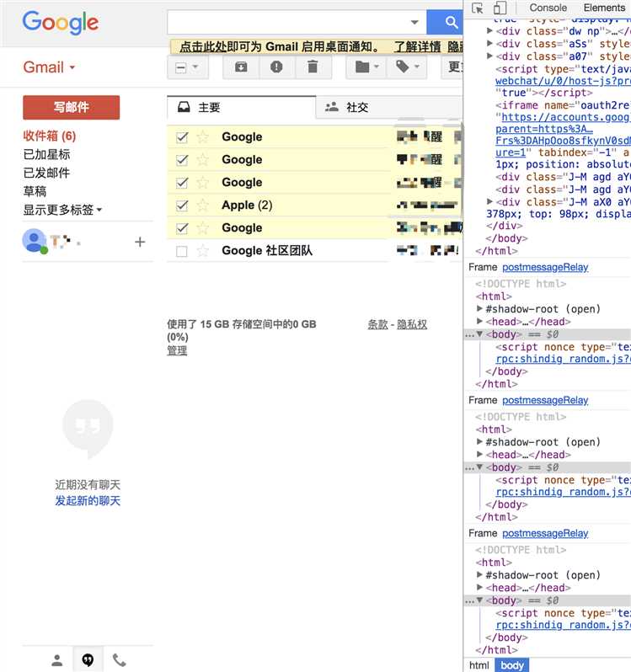Select the body breadcrumb in DevTools

click(512, 665)
